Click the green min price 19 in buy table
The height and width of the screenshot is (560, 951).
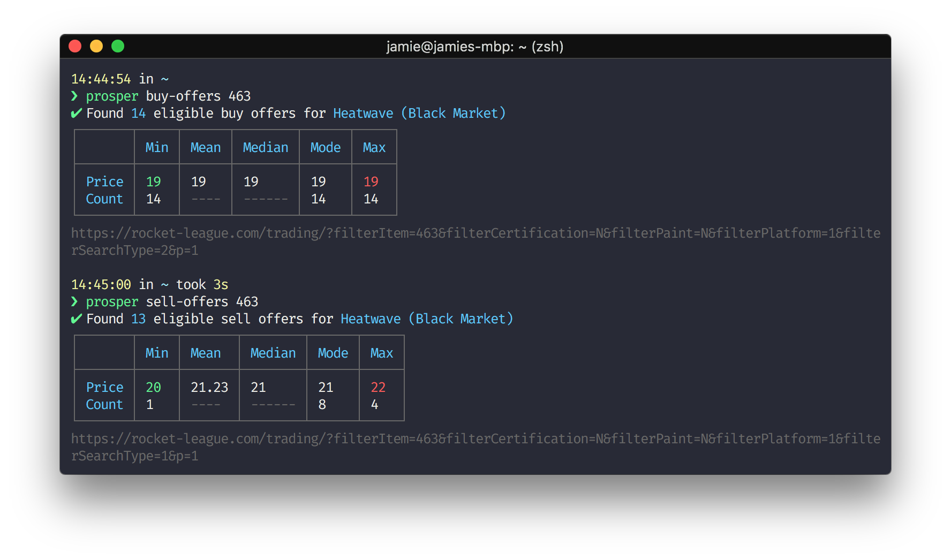point(154,181)
